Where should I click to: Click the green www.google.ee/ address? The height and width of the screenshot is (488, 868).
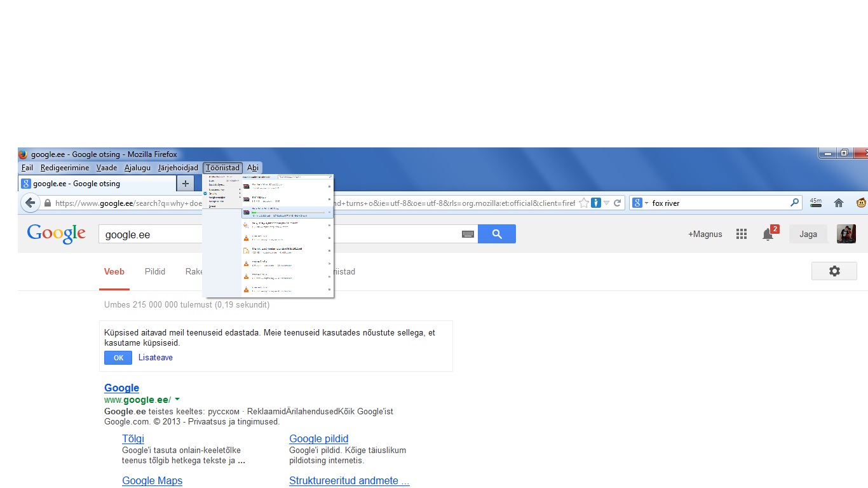click(x=137, y=400)
